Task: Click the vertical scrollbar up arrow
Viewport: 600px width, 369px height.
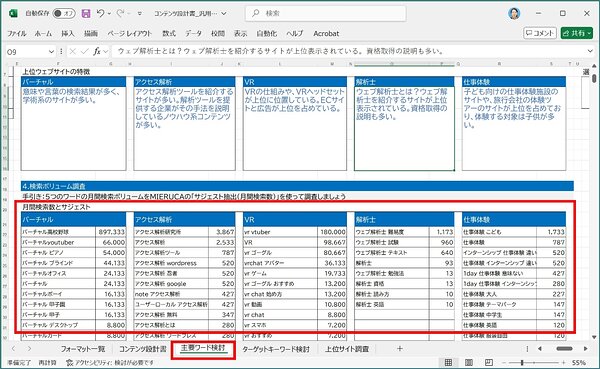Action: (x=594, y=66)
